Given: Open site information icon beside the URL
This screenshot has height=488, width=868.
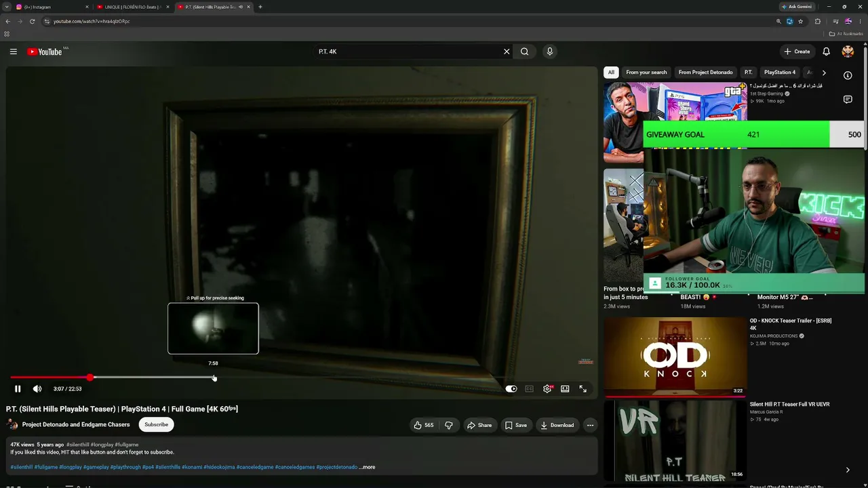Looking at the screenshot, I should 47,21.
